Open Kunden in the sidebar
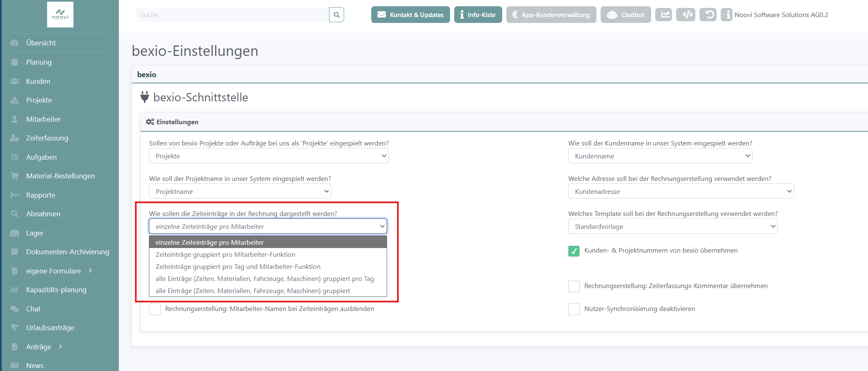Image resolution: width=868 pixels, height=371 pixels. click(38, 81)
